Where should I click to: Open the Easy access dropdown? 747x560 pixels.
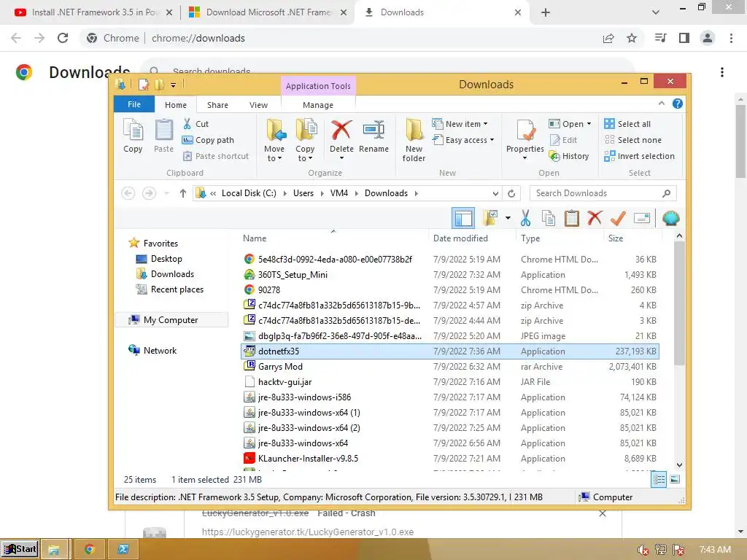click(x=463, y=140)
